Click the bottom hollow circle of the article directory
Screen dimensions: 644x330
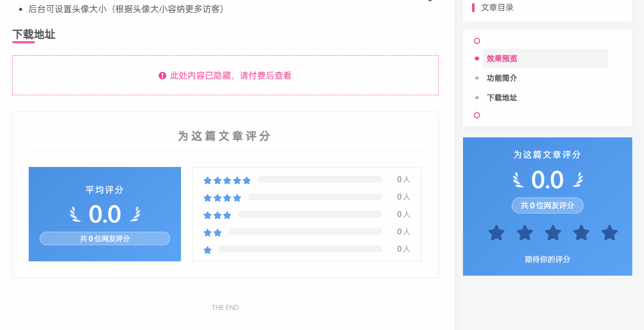pos(477,115)
